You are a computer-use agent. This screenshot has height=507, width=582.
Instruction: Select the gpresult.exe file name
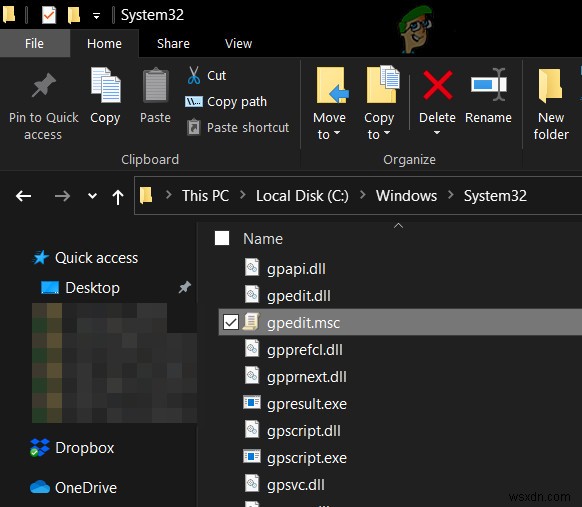click(307, 404)
